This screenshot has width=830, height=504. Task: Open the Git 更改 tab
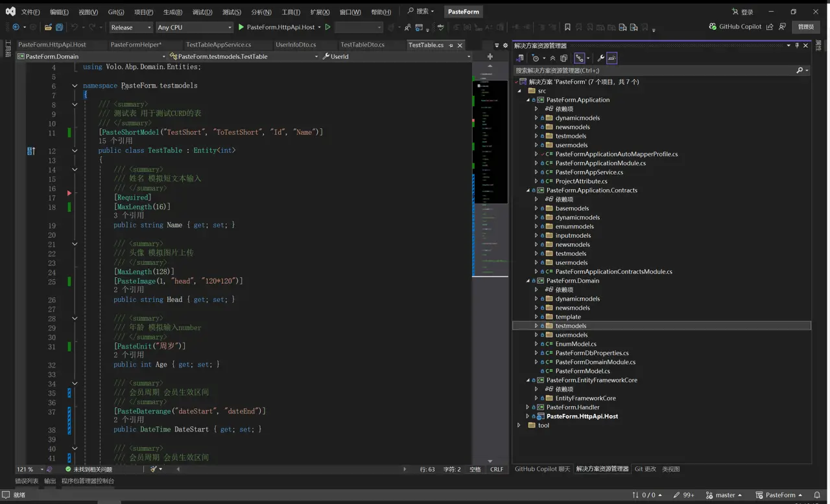tap(645, 469)
